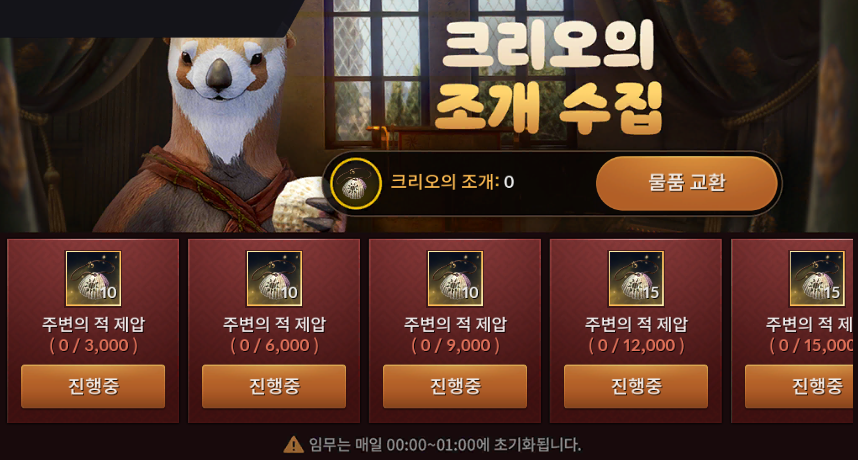The image size is (858, 460).
Task: Click the ( 0 / 9,000 ) progress text
Action: [456, 346]
